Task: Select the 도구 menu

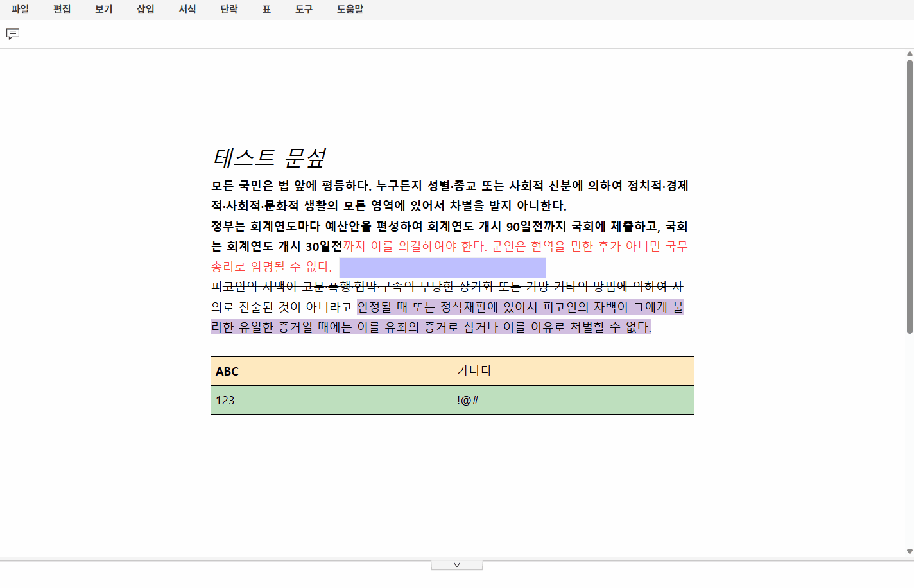Action: pos(304,10)
